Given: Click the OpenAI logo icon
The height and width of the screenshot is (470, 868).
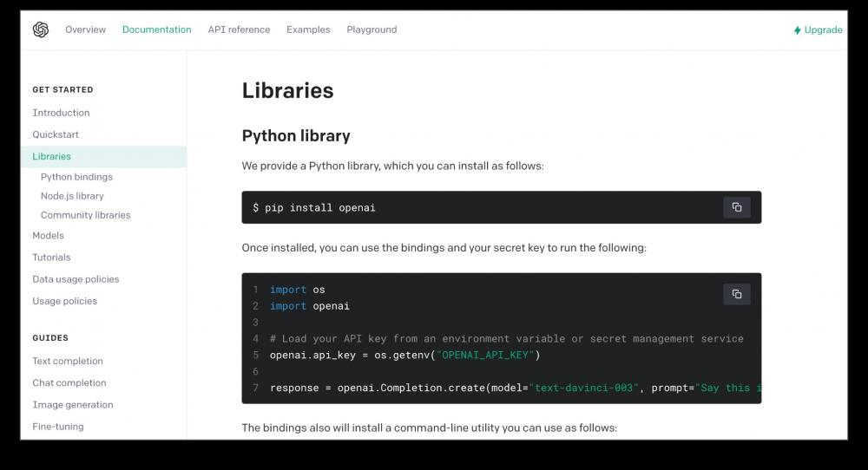Looking at the screenshot, I should [x=41, y=29].
